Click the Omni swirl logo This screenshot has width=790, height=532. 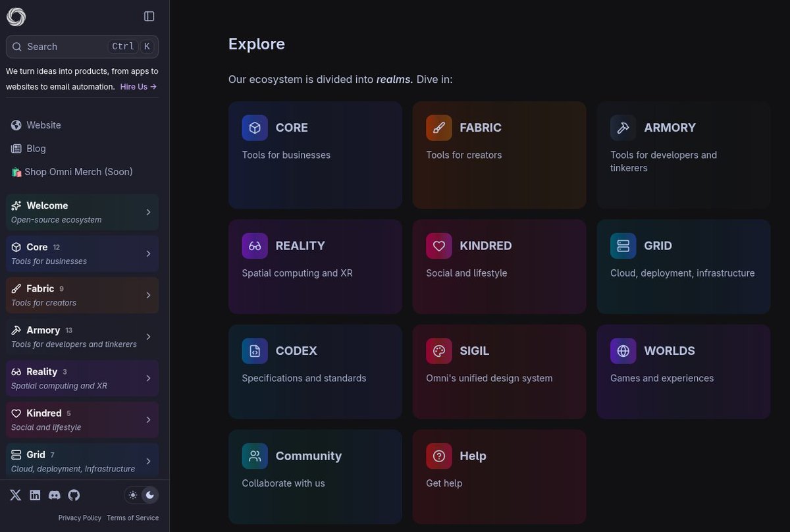tap(16, 16)
